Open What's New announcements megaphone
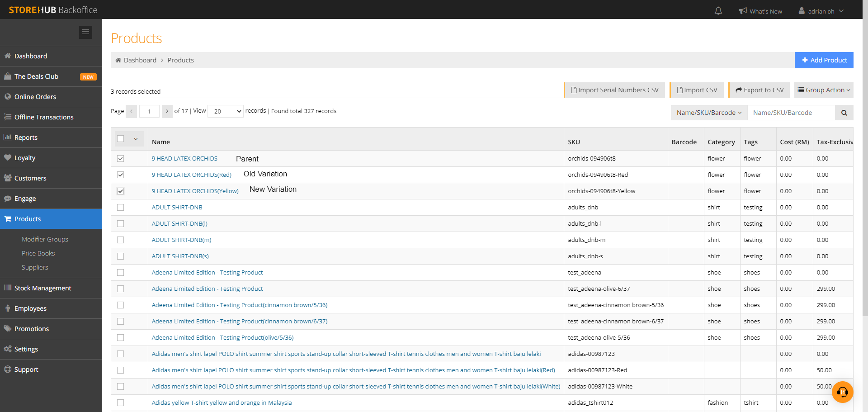The image size is (868, 412). tap(743, 11)
